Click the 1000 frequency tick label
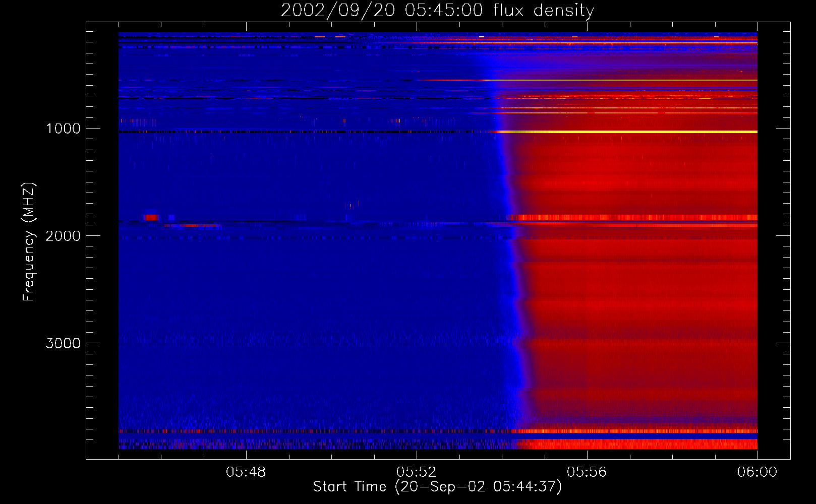816x504 pixels. [63, 129]
